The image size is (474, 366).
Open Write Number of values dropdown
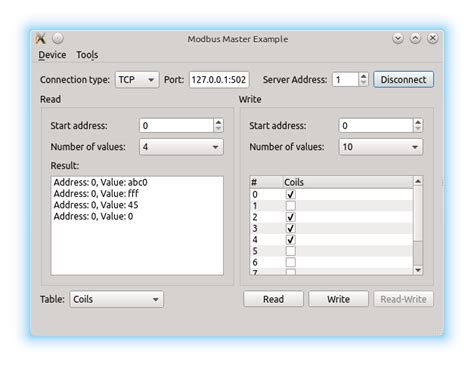tap(381, 147)
